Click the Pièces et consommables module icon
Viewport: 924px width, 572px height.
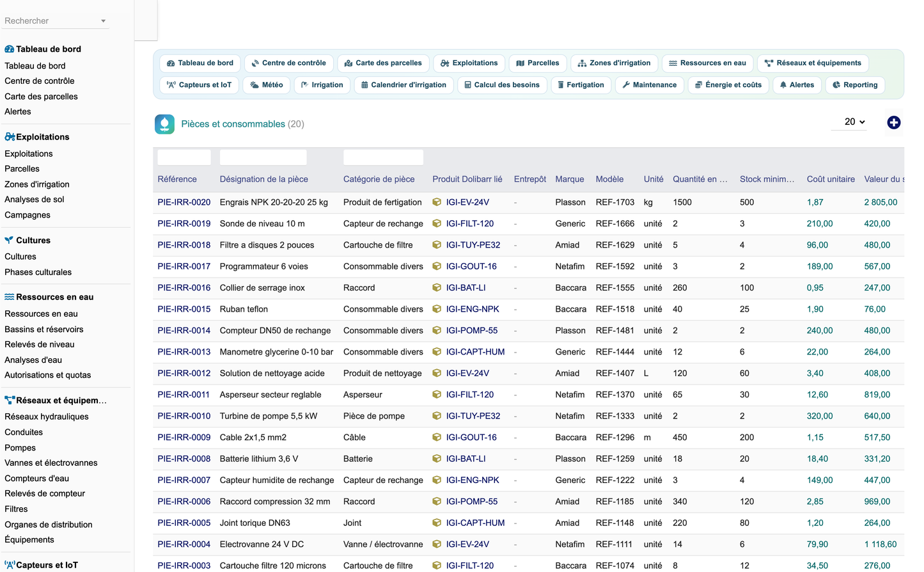tap(164, 124)
